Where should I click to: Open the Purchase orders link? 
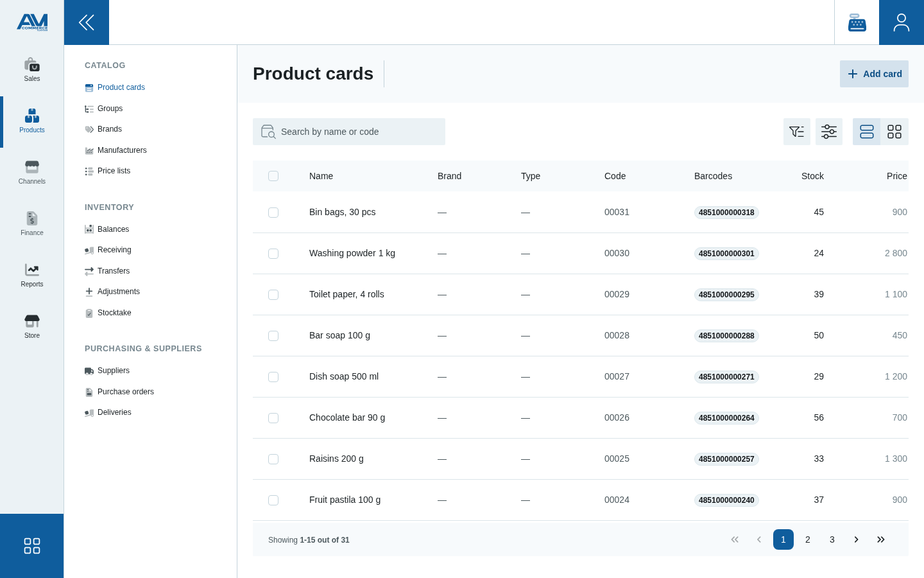(x=119, y=392)
